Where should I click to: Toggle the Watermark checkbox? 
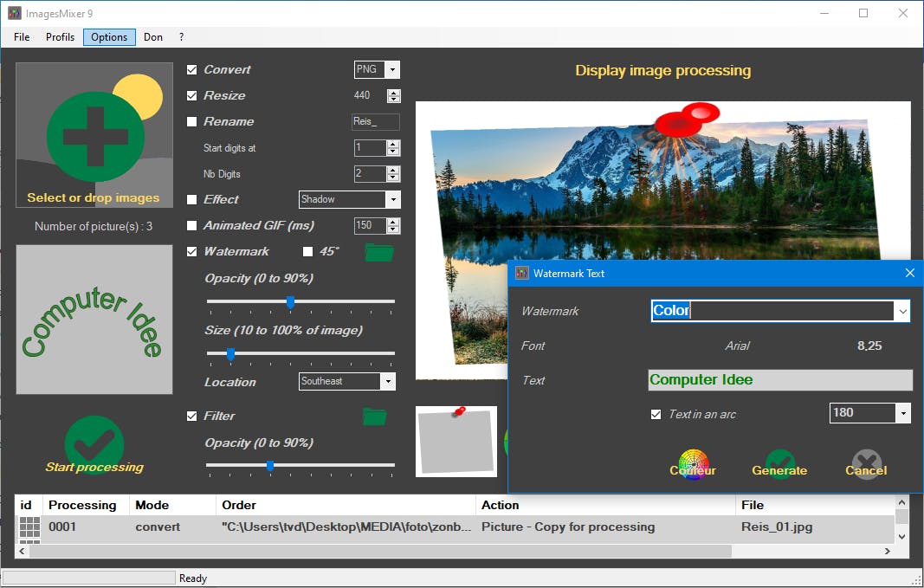pos(191,252)
